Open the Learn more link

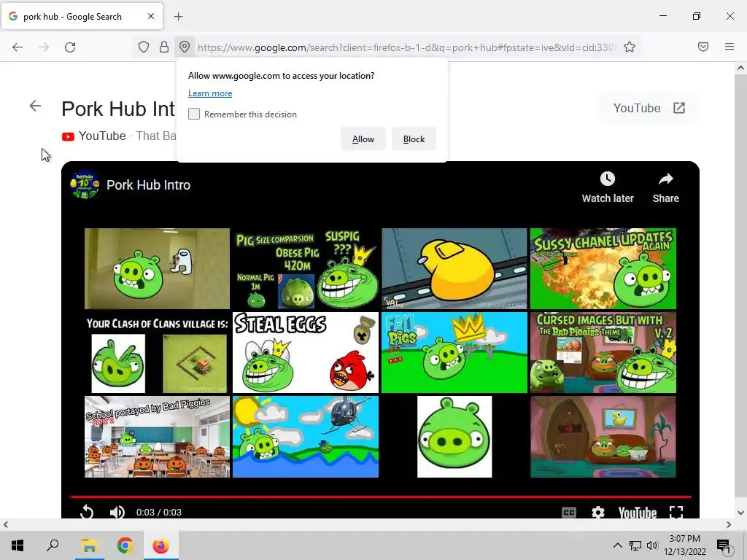pos(210,93)
